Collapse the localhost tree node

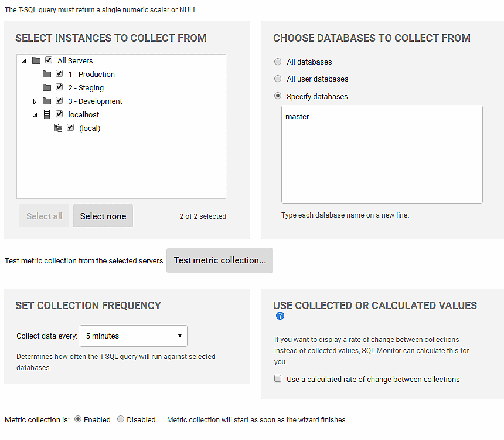pos(35,115)
